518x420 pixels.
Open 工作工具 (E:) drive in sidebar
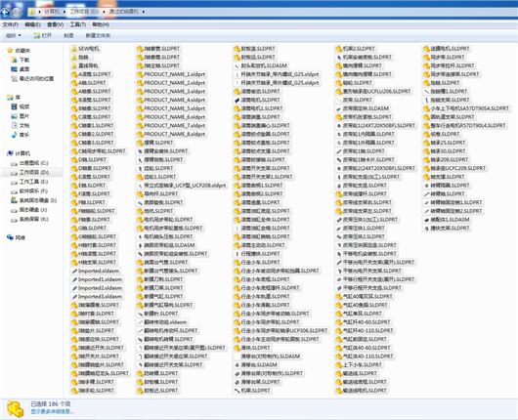pos(29,182)
